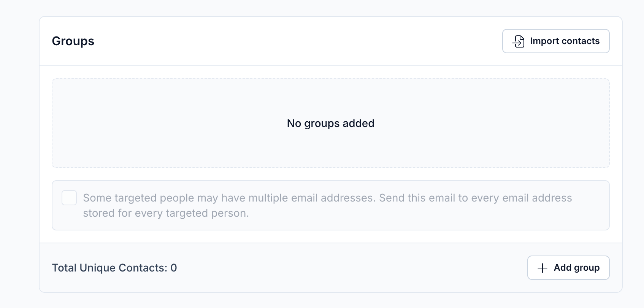Tick the send-to-every-email-address checkbox

coord(69,198)
